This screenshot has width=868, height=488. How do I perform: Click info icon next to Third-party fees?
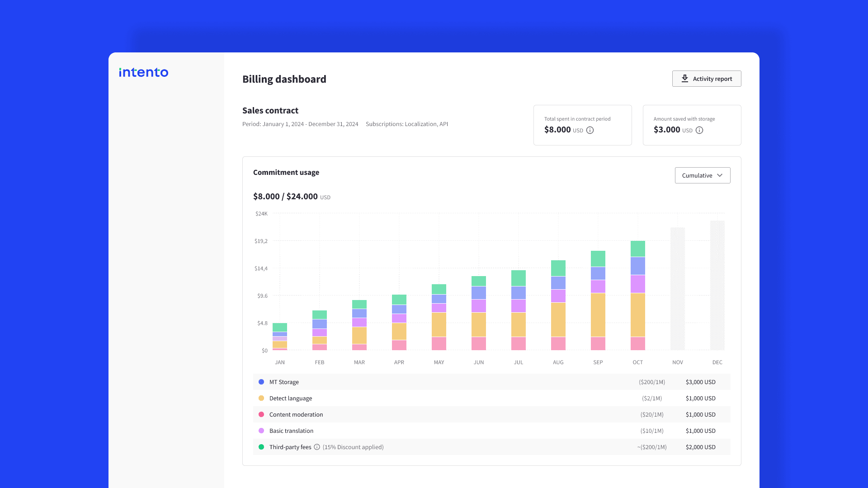pos(317,447)
